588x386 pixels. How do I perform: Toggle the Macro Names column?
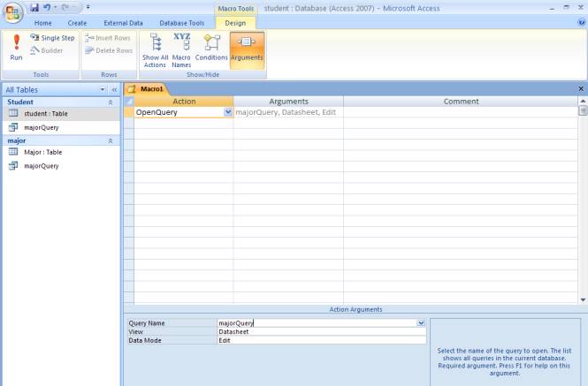pos(181,50)
